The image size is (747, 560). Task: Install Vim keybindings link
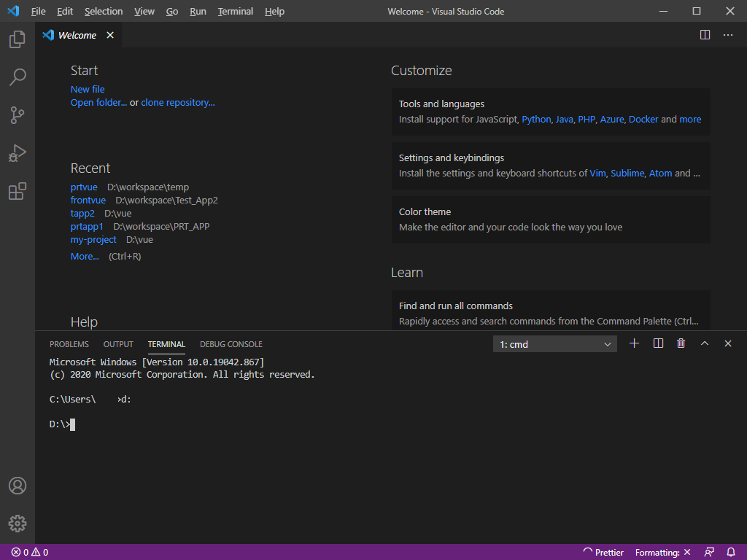coord(597,173)
